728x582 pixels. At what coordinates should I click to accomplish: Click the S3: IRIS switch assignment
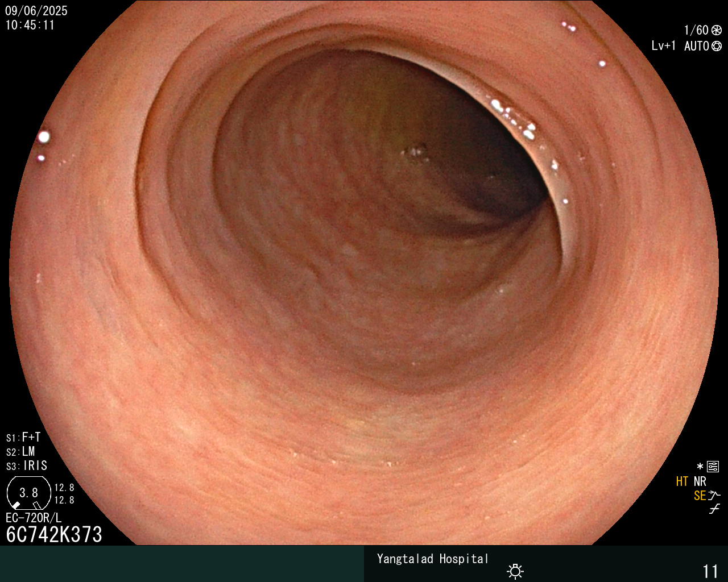point(27,465)
